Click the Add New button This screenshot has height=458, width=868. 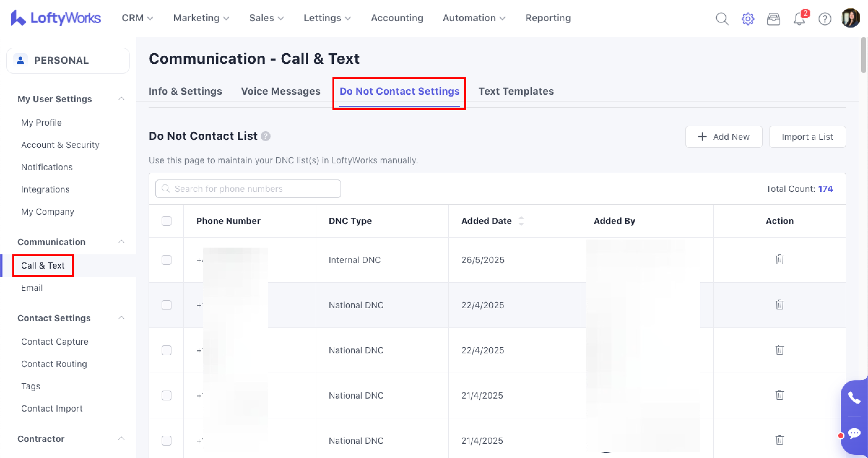click(724, 137)
